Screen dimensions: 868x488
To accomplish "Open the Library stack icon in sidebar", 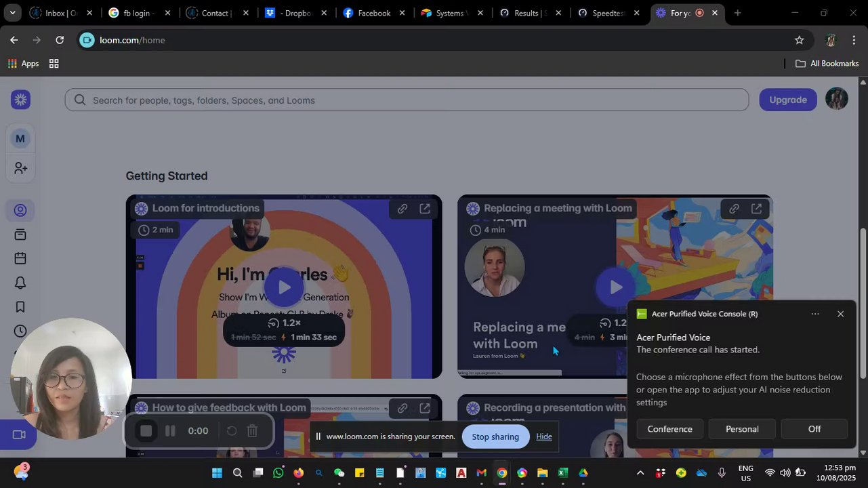I will pos(20,235).
